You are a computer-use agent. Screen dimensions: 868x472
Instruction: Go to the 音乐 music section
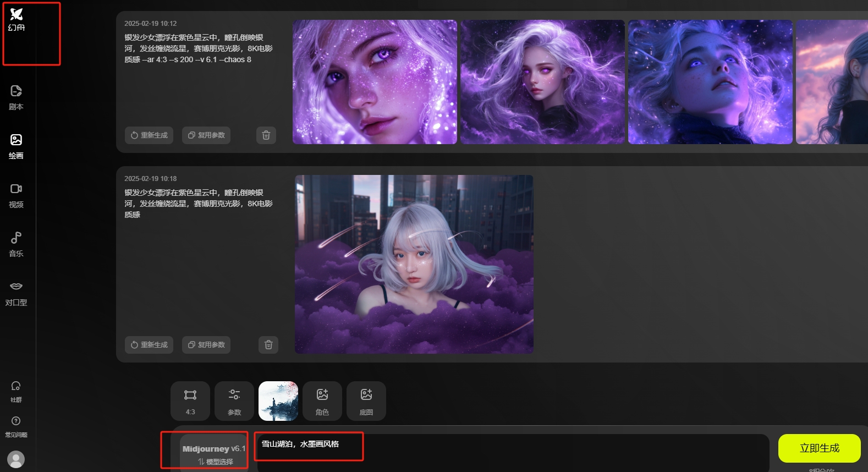[16, 244]
